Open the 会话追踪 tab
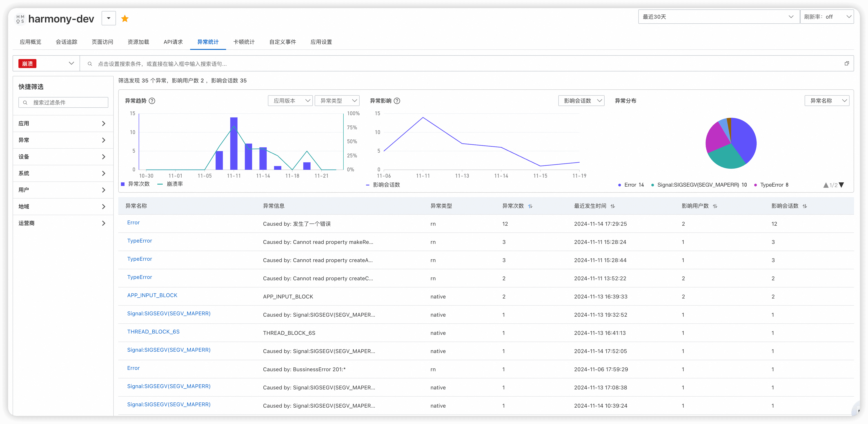The width and height of the screenshot is (868, 424). click(66, 42)
